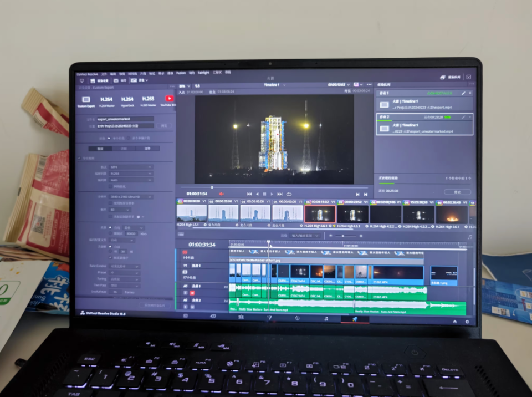Viewport: 532px width, 397px height.
Task: Select the individual clips render radio button
Action: [x=128, y=138]
